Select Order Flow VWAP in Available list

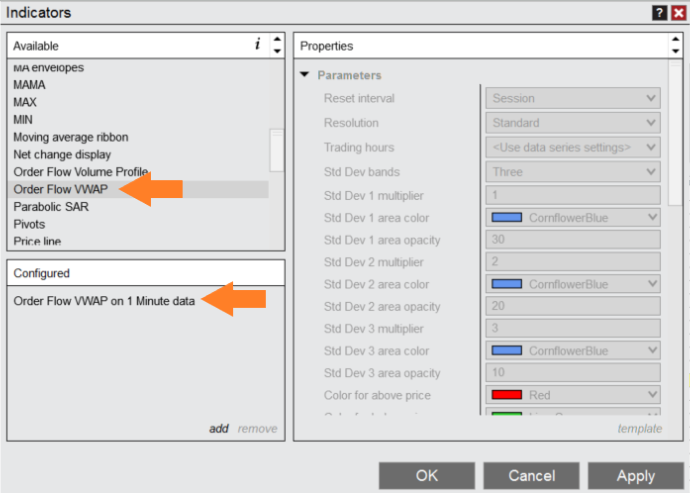coord(138,189)
